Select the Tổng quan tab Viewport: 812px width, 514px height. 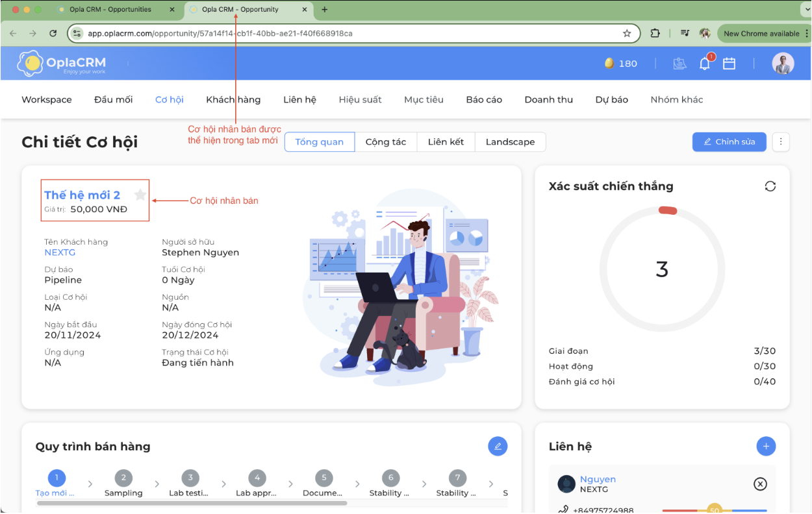tap(320, 142)
